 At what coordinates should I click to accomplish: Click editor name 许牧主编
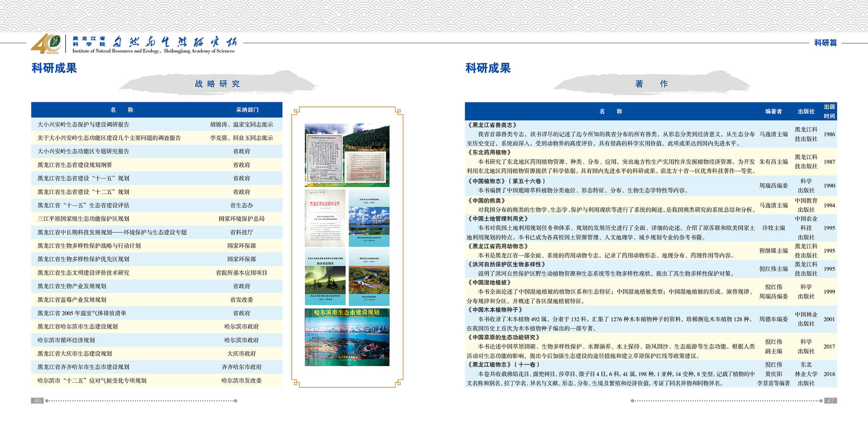tap(773, 228)
